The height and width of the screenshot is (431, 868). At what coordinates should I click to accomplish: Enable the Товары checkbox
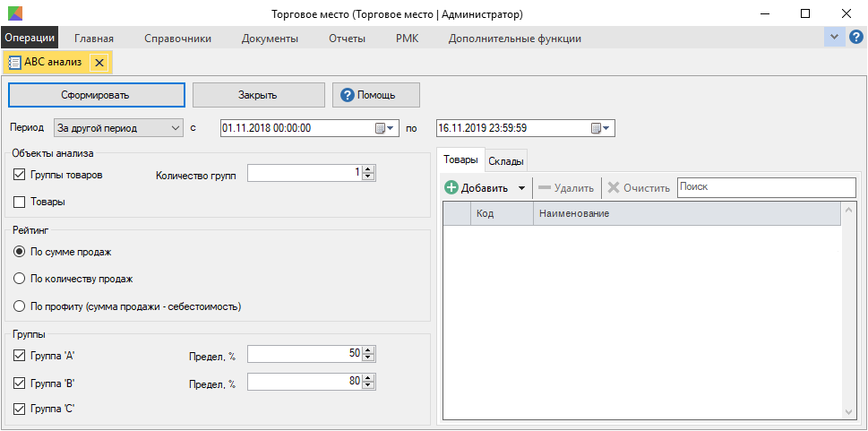coord(20,203)
